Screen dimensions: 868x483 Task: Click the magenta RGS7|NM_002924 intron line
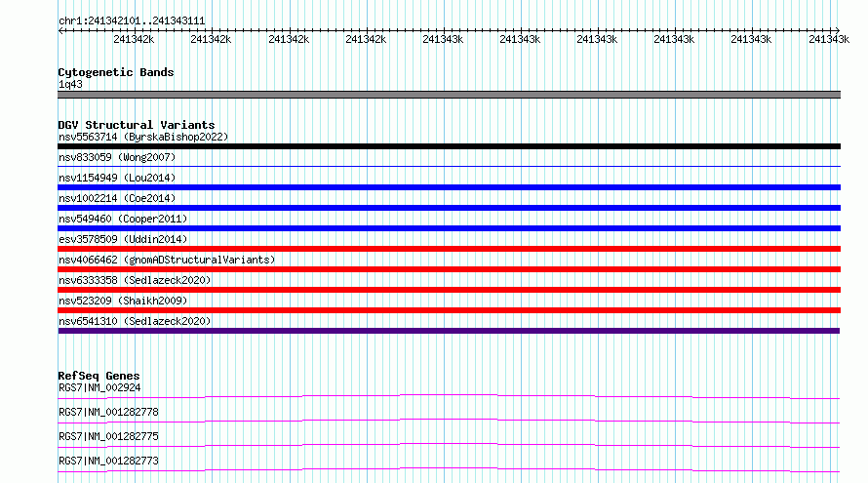point(449,396)
